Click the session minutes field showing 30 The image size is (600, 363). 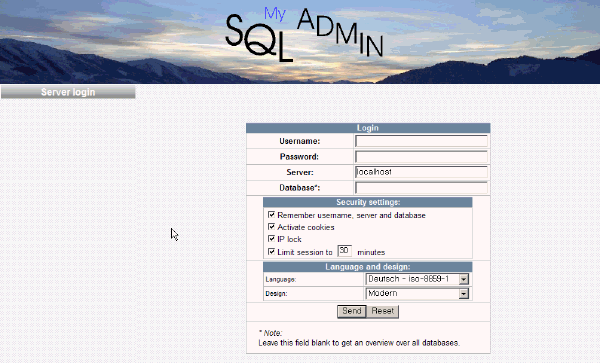(x=344, y=251)
